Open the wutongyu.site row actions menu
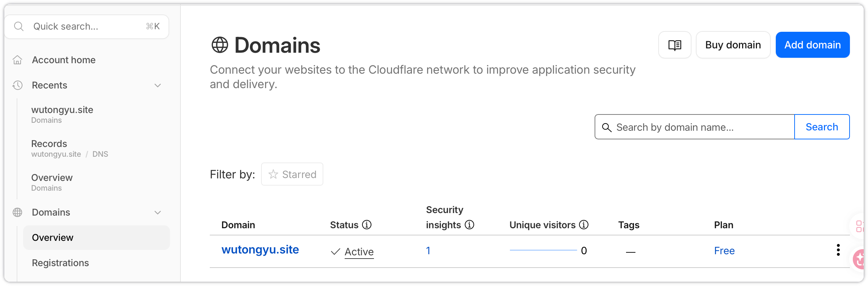868x286 pixels. [838, 250]
